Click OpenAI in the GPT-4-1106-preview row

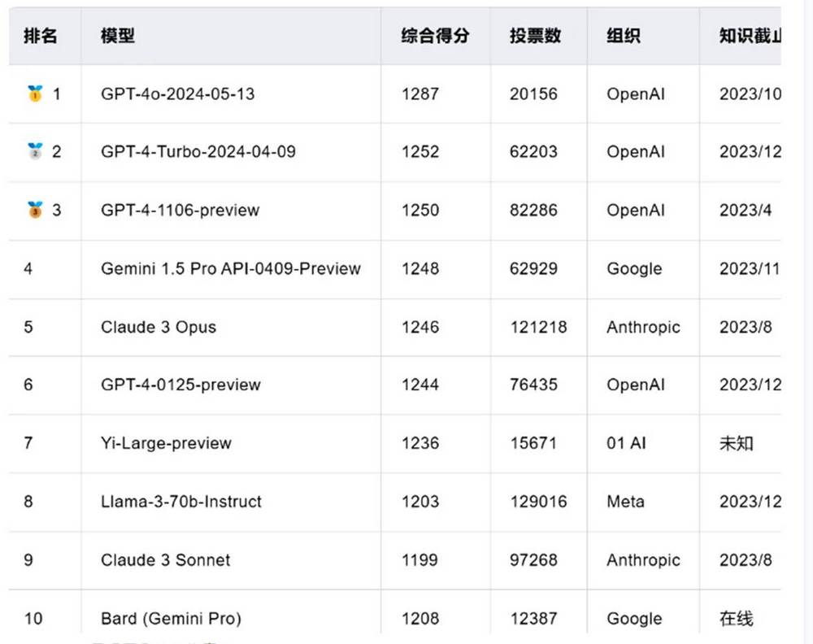636,210
